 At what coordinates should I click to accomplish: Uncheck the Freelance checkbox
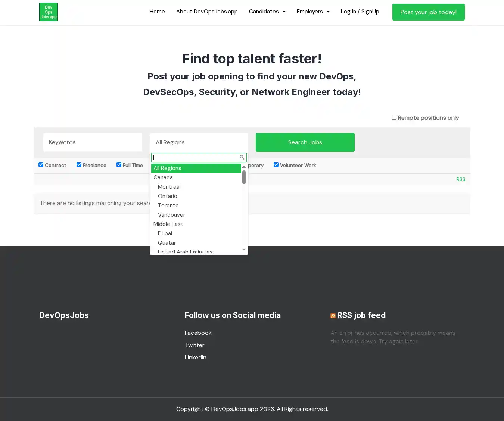click(x=79, y=165)
